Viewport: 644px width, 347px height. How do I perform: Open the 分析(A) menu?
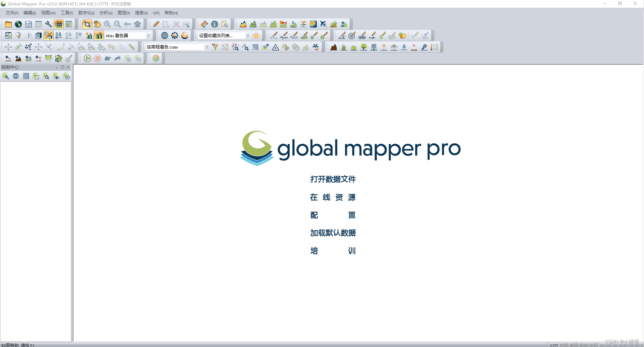pos(106,13)
